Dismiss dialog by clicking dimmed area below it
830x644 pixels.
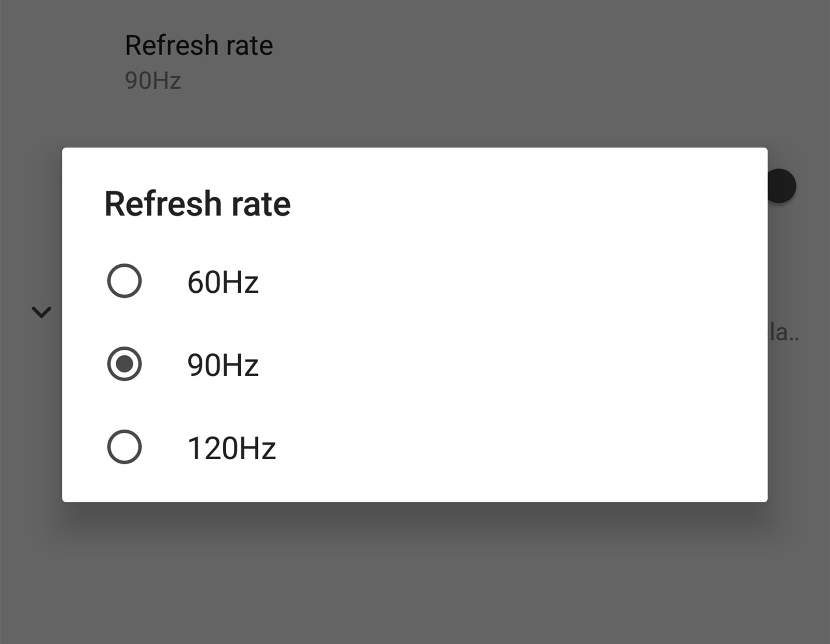pyautogui.click(x=415, y=576)
